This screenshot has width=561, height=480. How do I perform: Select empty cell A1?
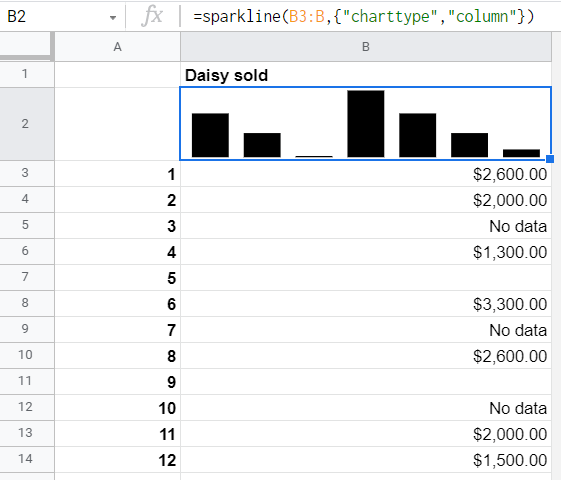[117, 74]
